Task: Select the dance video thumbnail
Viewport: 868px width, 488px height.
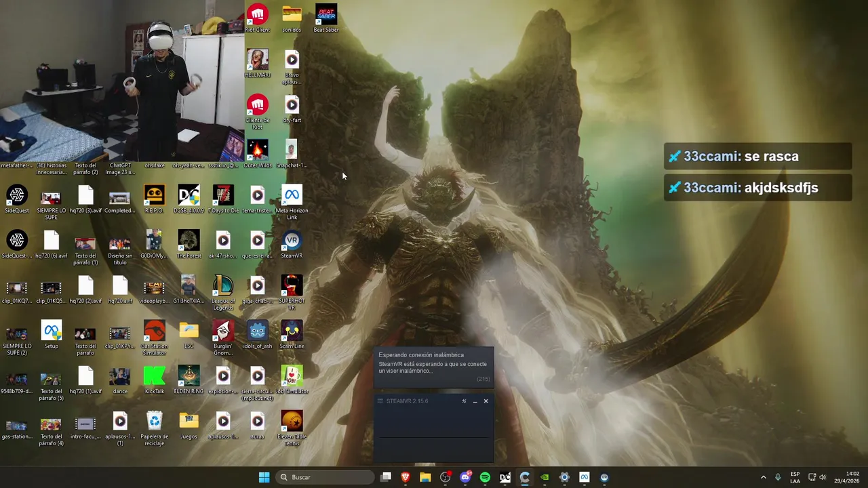Action: coord(119,380)
